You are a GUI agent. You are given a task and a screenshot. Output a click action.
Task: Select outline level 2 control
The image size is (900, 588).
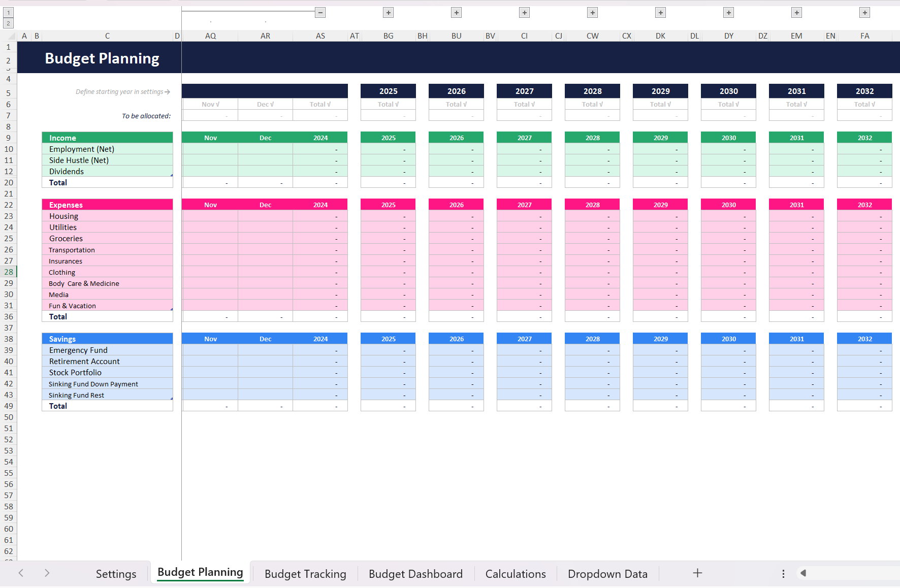(x=8, y=23)
